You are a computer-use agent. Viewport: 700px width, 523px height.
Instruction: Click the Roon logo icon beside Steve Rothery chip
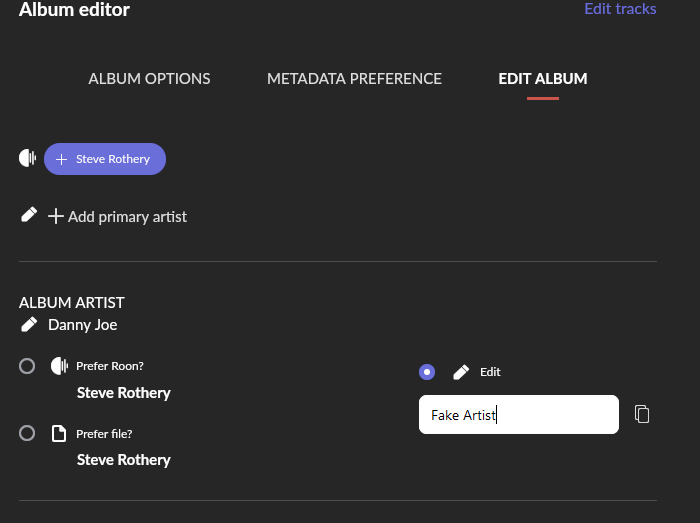click(x=28, y=158)
